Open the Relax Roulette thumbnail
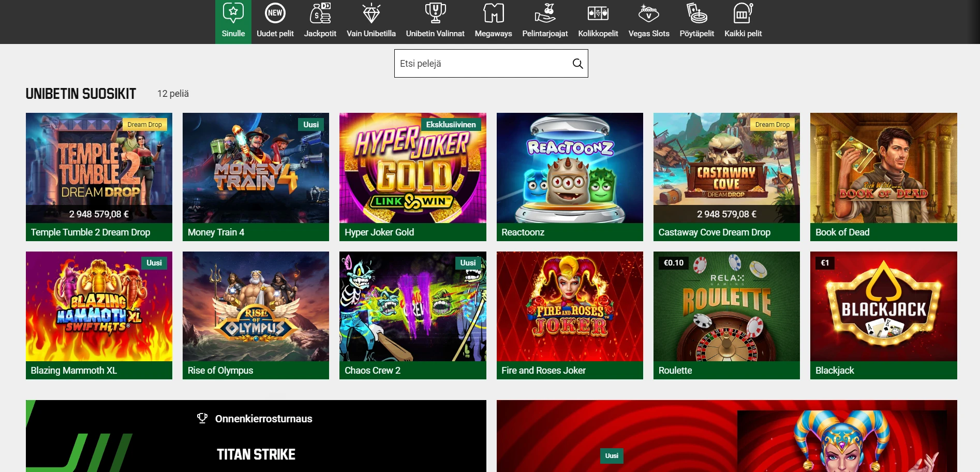This screenshot has height=472, width=980. tap(726, 306)
